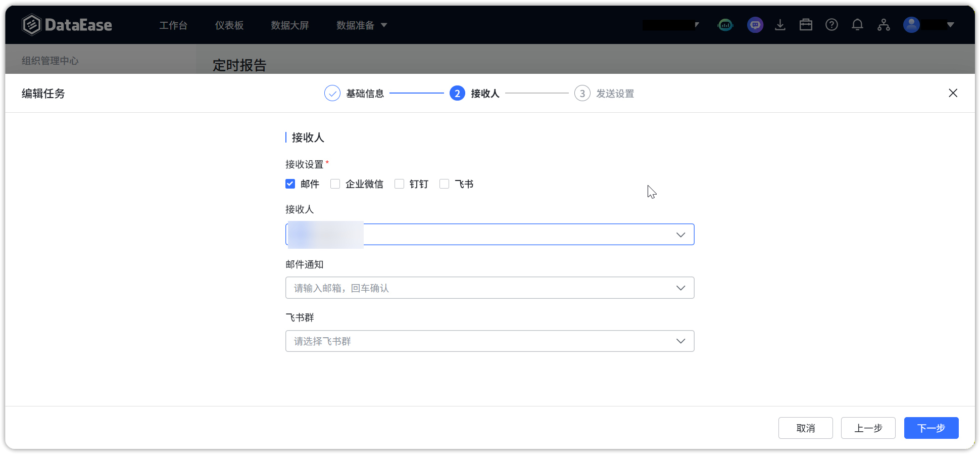Open the 数据准备 menu arrow
The width and height of the screenshot is (980, 454).
pyautogui.click(x=384, y=25)
